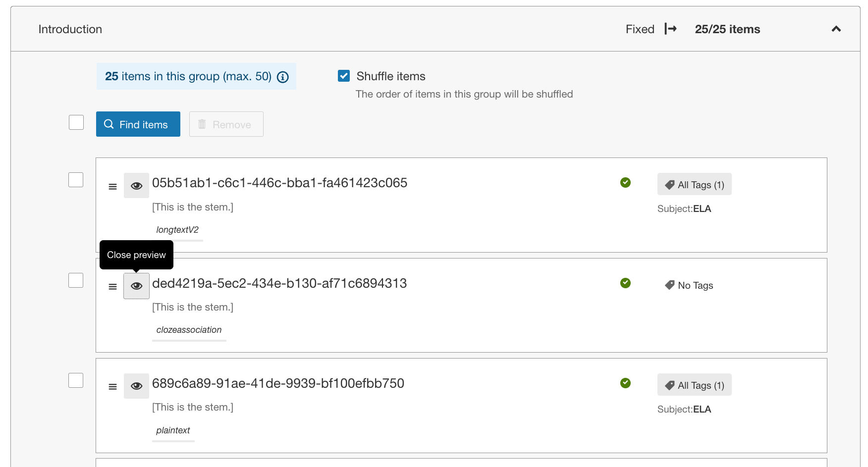The width and height of the screenshot is (868, 467).
Task: Select checkbox for item 689c6a89-91ae-41de-9939-bf100efbb750
Action: coord(76,380)
